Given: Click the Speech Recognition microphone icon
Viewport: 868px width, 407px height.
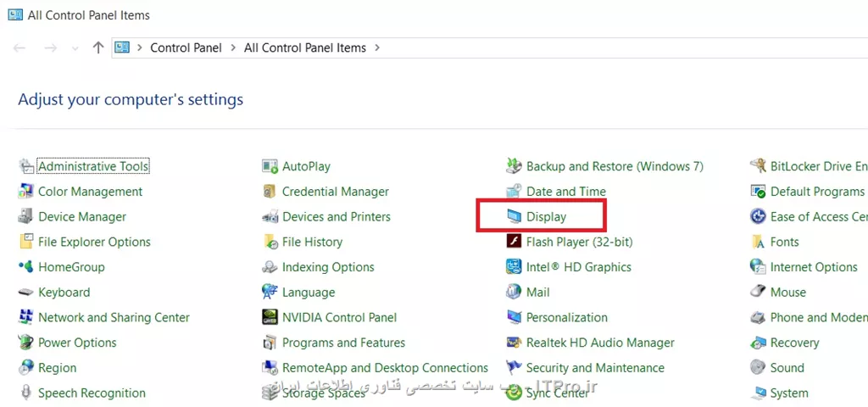Looking at the screenshot, I should 26,393.
